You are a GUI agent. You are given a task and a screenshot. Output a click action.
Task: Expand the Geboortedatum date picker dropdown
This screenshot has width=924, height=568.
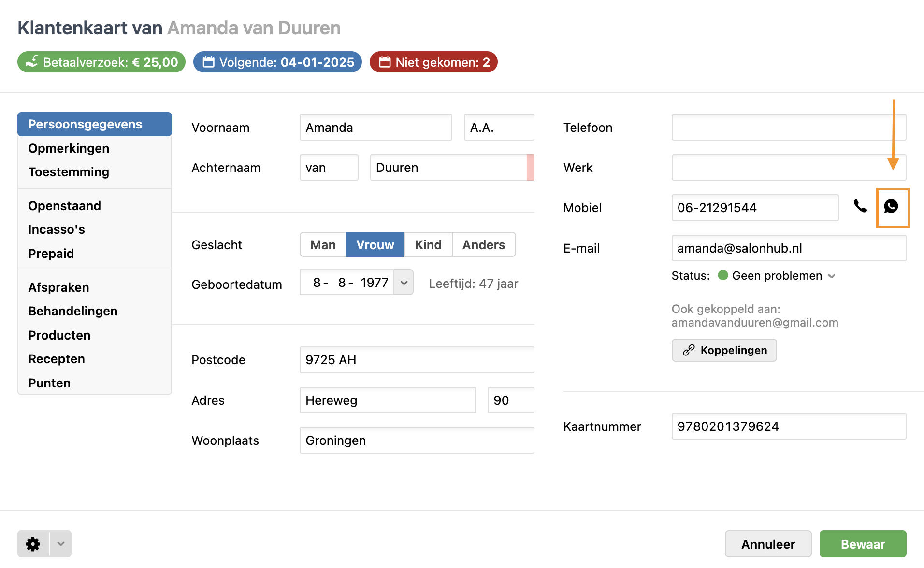[x=404, y=283]
